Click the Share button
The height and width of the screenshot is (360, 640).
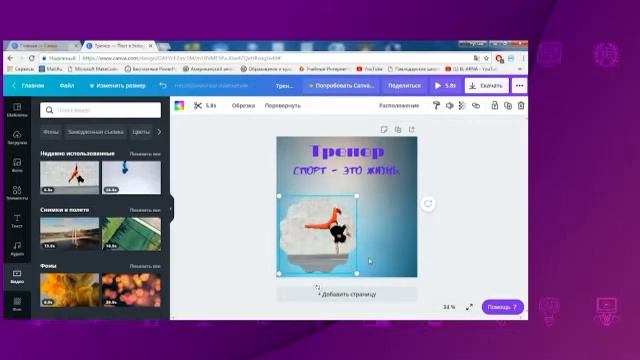404,86
